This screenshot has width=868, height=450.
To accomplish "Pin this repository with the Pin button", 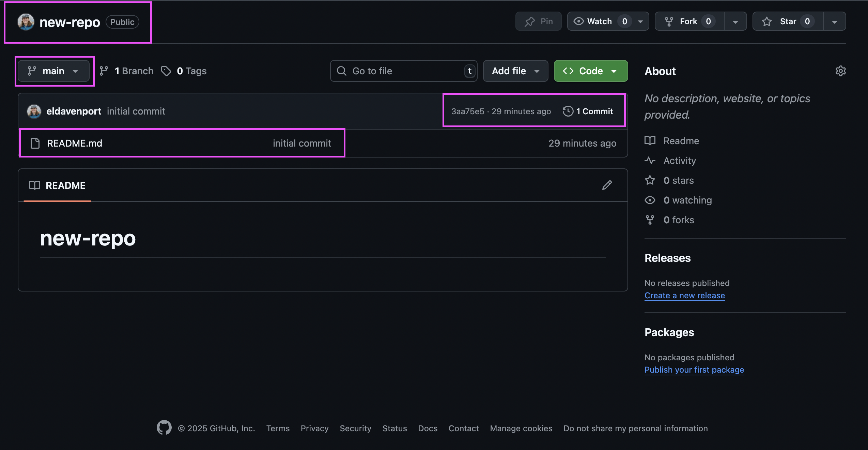I will coord(538,21).
